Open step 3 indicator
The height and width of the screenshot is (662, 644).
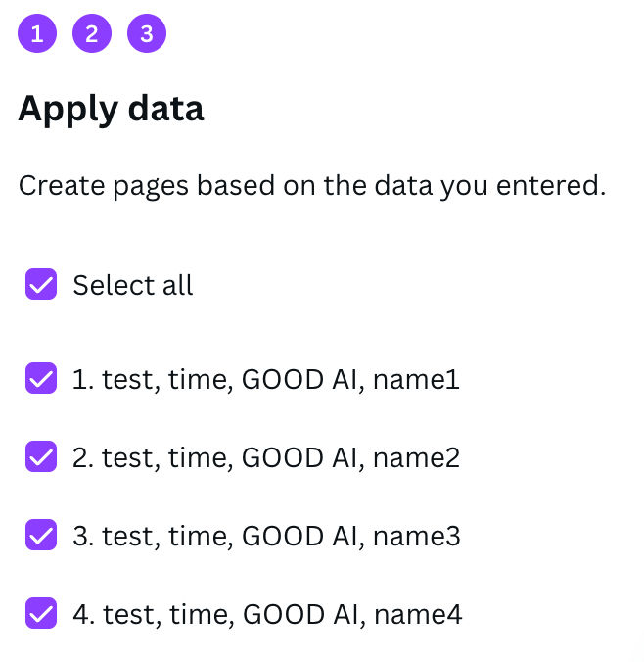[x=147, y=34]
